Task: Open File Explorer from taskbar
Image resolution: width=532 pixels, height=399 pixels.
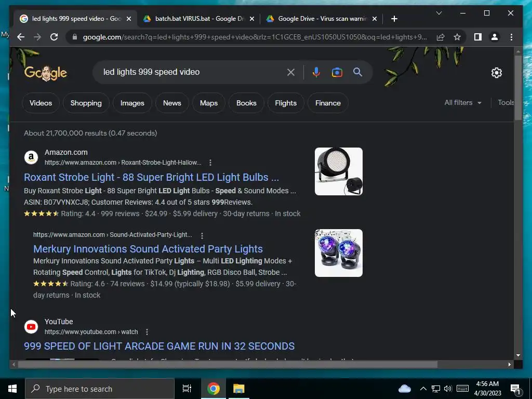Action: click(238, 389)
